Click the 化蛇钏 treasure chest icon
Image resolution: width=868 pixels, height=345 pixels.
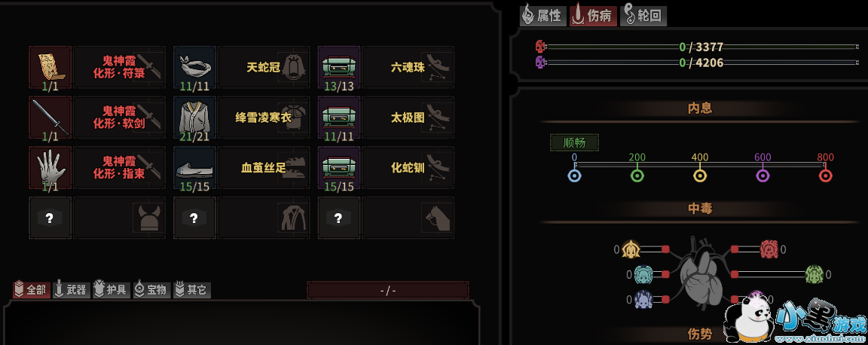coord(339,168)
